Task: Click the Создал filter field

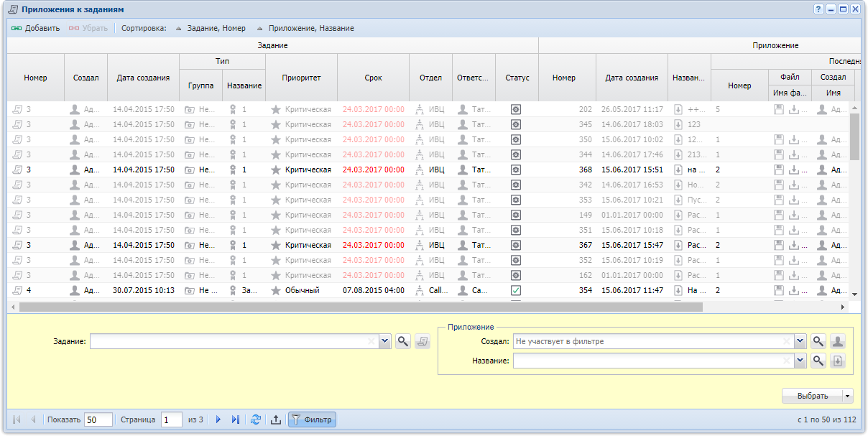Action: click(x=653, y=342)
